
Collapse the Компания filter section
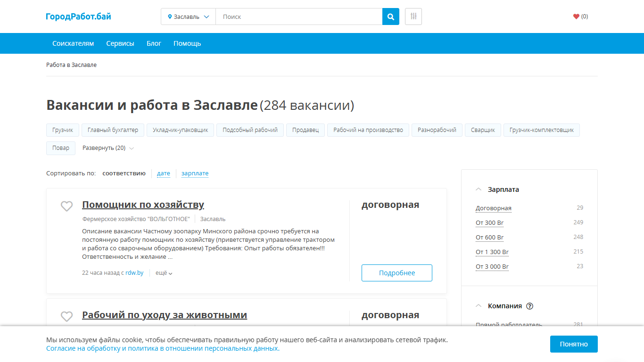[x=479, y=306]
